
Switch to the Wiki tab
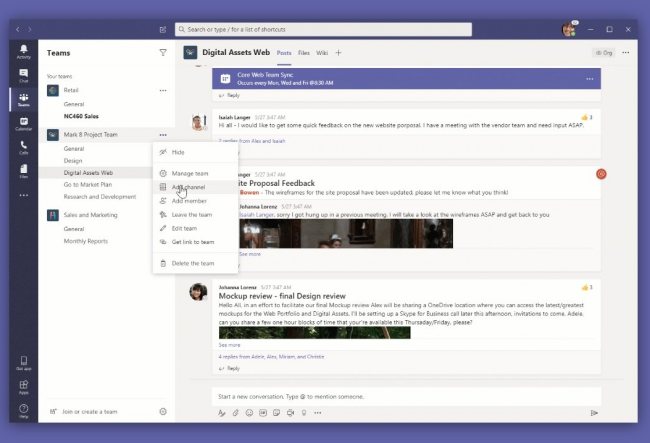click(322, 53)
